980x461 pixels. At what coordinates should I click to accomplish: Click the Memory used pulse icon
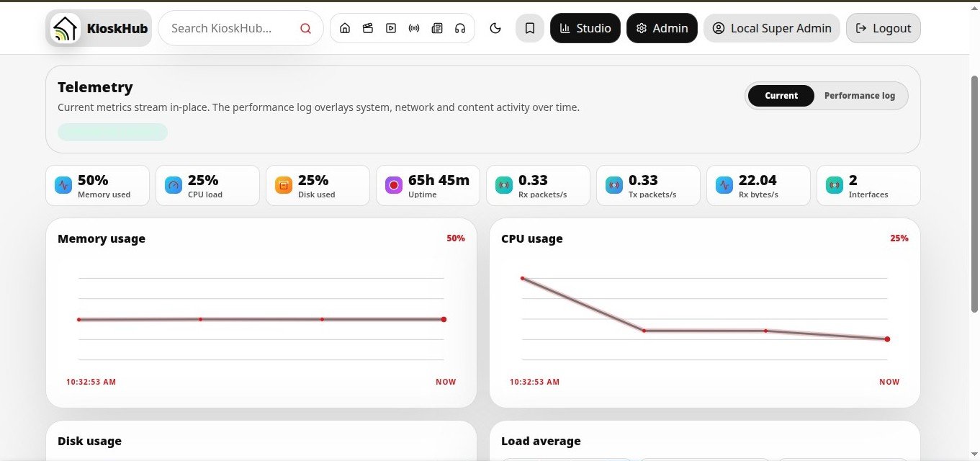click(x=63, y=185)
